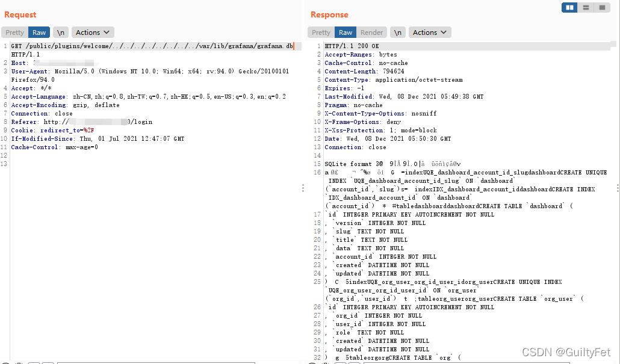The image size is (620, 364).
Task: Click the X-Xss-Protection header line
Action: pyautogui.click(x=381, y=131)
